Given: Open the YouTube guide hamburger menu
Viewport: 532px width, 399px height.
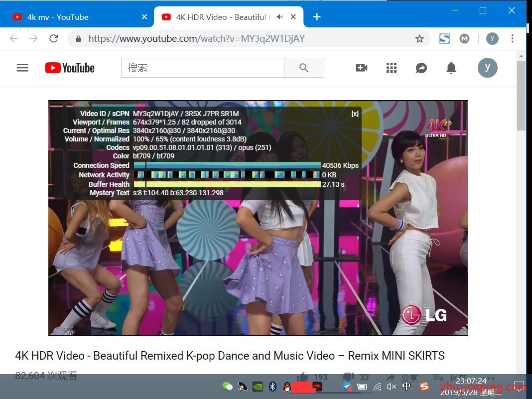Looking at the screenshot, I should pyautogui.click(x=22, y=68).
